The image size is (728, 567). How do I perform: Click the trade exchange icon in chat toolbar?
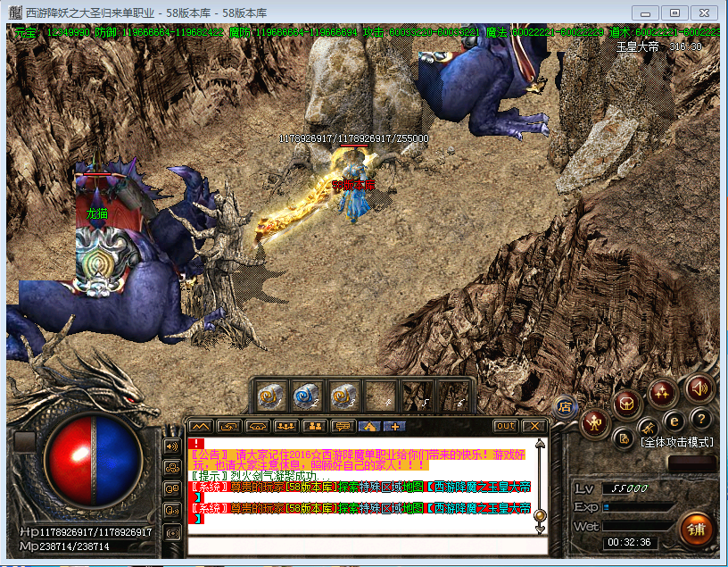229,426
